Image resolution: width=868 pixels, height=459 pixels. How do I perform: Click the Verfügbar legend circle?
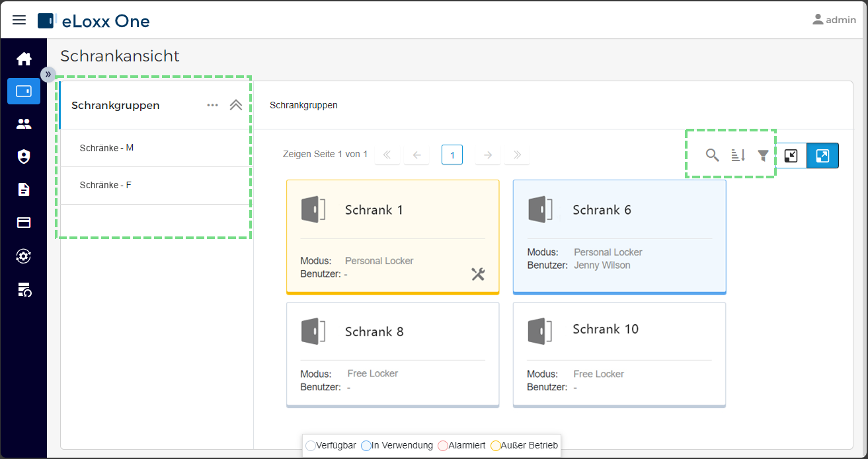coord(311,446)
